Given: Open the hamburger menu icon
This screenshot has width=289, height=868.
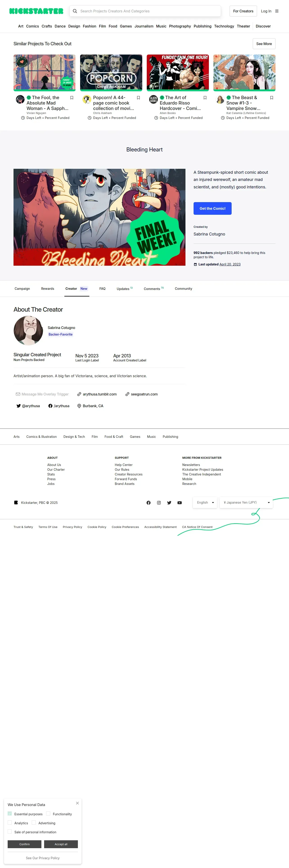Looking at the screenshot, I should coord(277,11).
